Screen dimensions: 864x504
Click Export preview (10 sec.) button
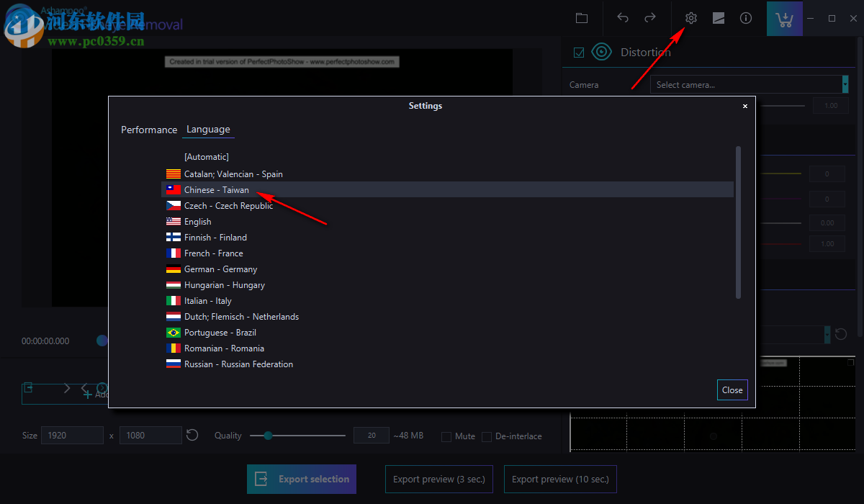point(560,479)
